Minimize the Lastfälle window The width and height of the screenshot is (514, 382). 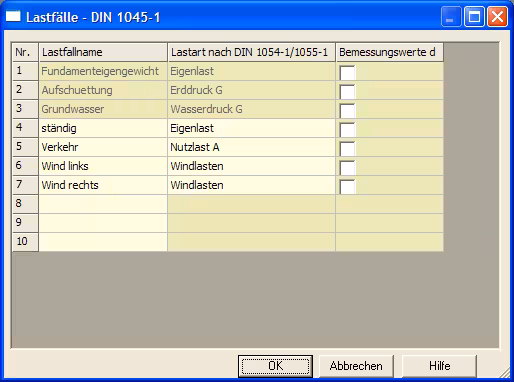[x=450, y=16]
